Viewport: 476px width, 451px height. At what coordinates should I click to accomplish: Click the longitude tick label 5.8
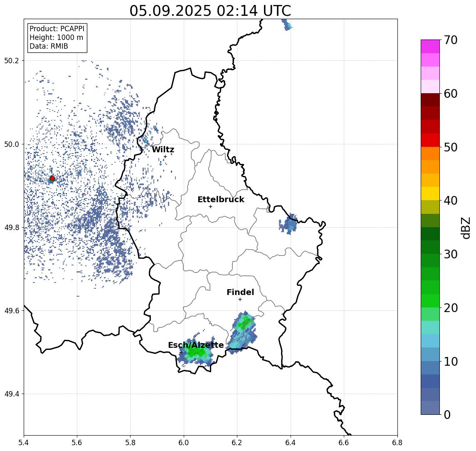pyautogui.click(x=131, y=443)
